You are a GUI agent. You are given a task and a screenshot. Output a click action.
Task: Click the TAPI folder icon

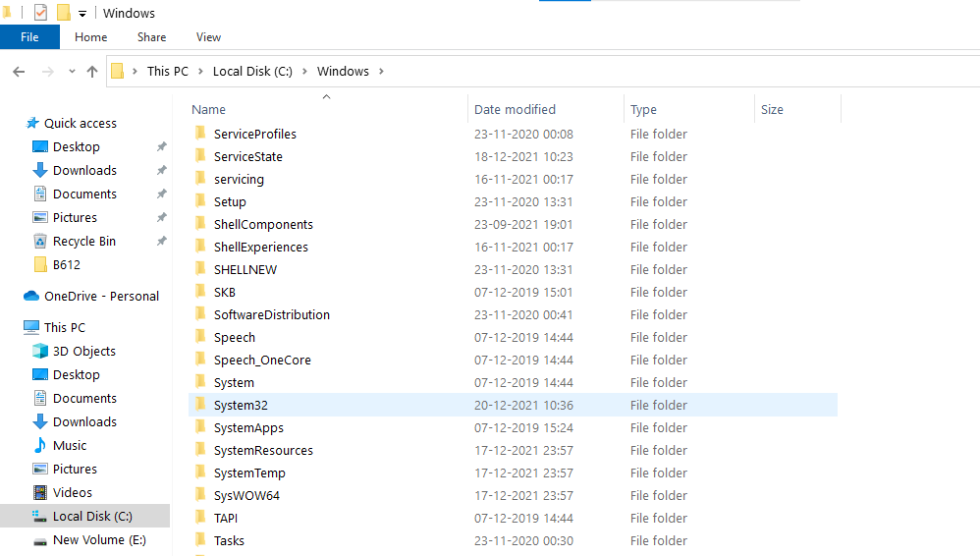pyautogui.click(x=200, y=518)
